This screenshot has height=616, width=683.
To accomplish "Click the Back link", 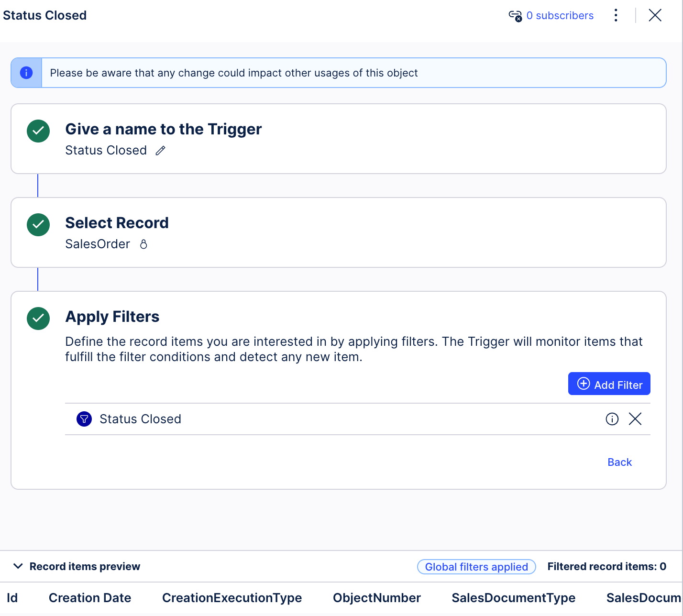I will click(x=619, y=462).
